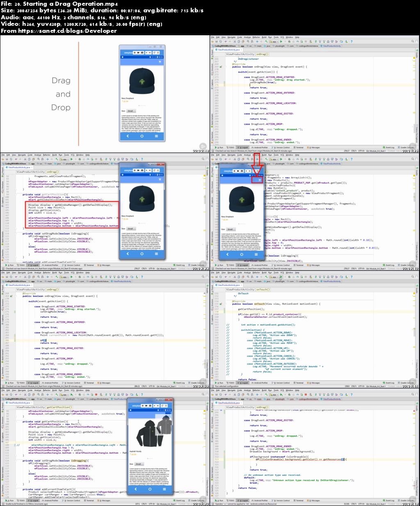Click CRLF line separator in 00:01:36 frame status bar

point(354,151)
